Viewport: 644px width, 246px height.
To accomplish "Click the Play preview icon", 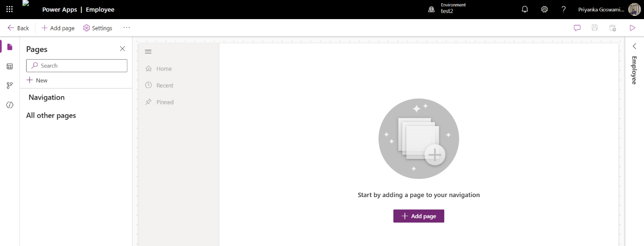I will [632, 28].
